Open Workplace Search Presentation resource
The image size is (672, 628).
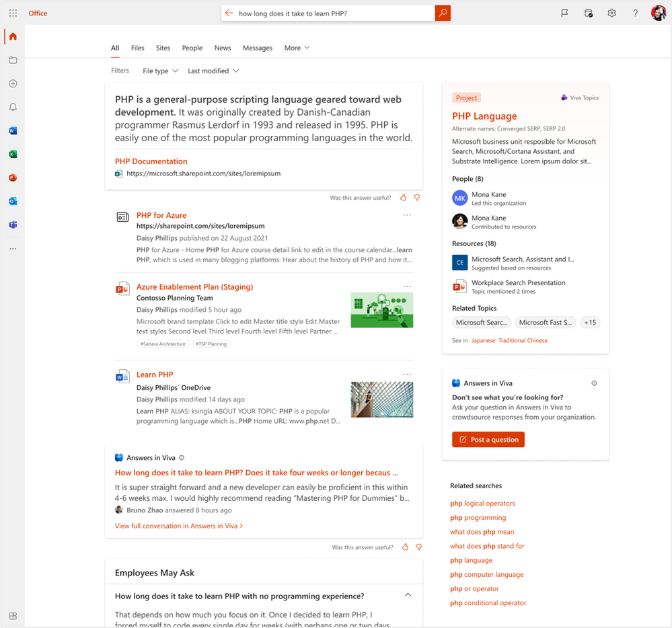point(518,282)
